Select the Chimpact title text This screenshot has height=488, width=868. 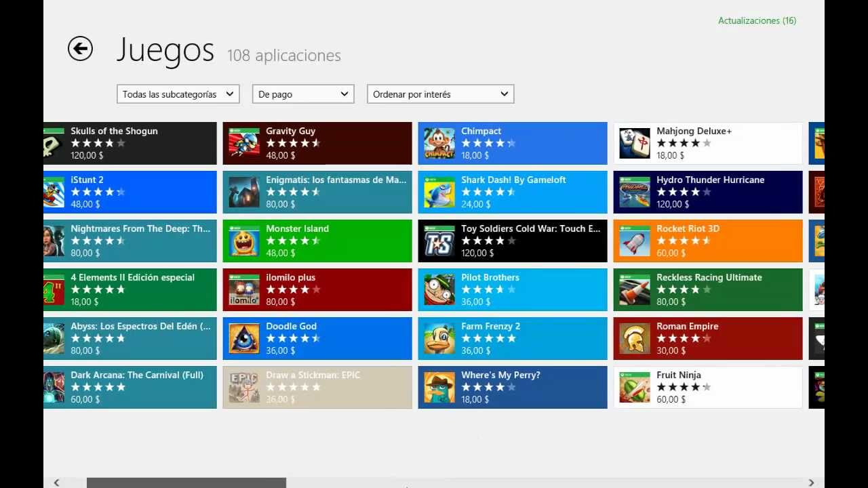click(481, 131)
